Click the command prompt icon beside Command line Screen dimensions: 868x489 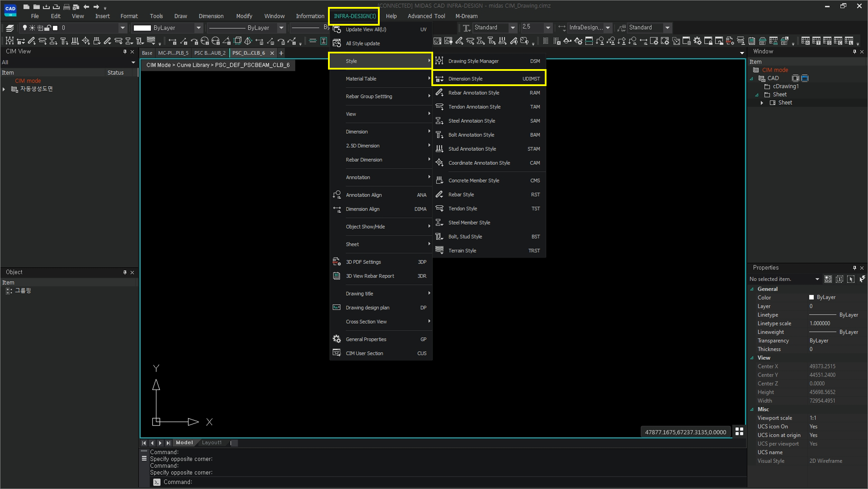(x=157, y=482)
